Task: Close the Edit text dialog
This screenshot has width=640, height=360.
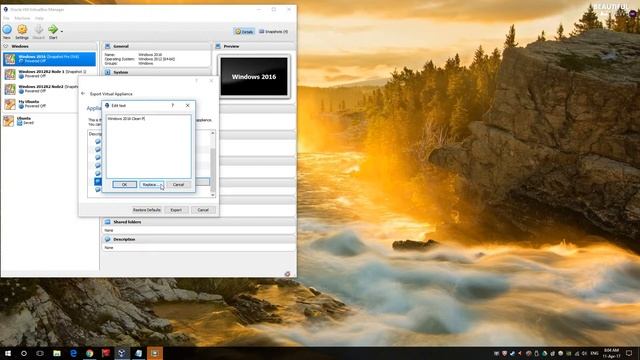Action: tap(188, 105)
